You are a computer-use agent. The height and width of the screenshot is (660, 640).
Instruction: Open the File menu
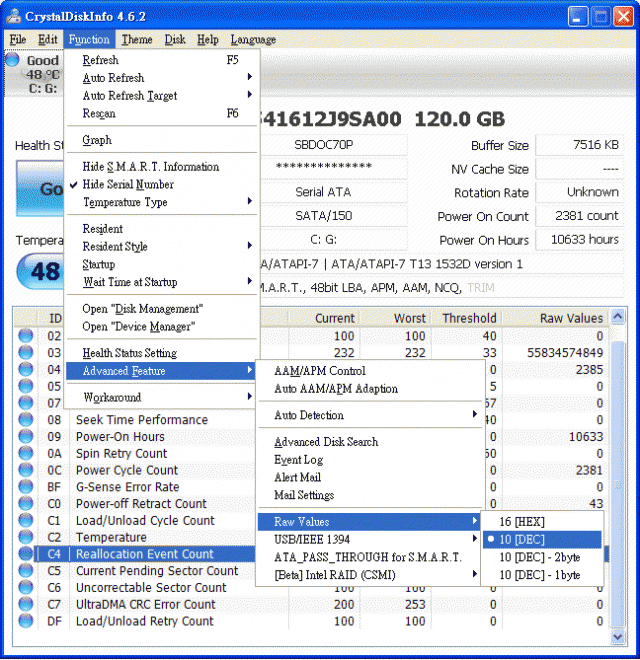(x=18, y=40)
